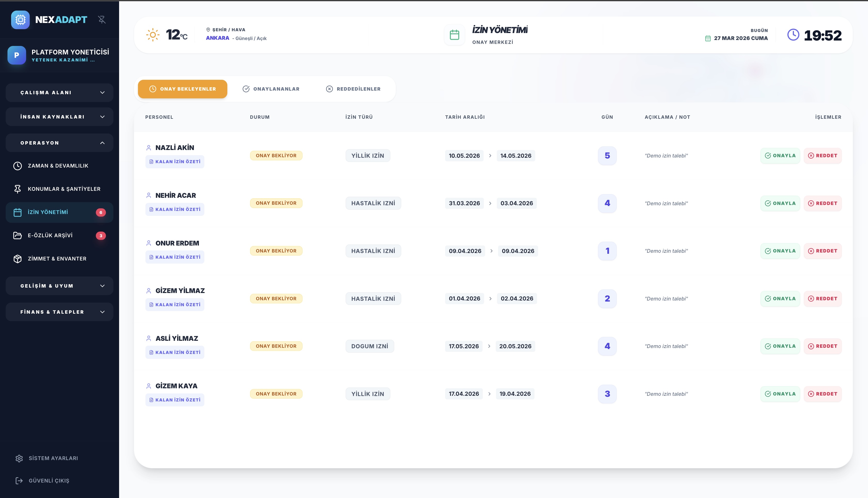Click the green calendar icon beside İzin Yönetimi
The image size is (868, 498).
(454, 35)
